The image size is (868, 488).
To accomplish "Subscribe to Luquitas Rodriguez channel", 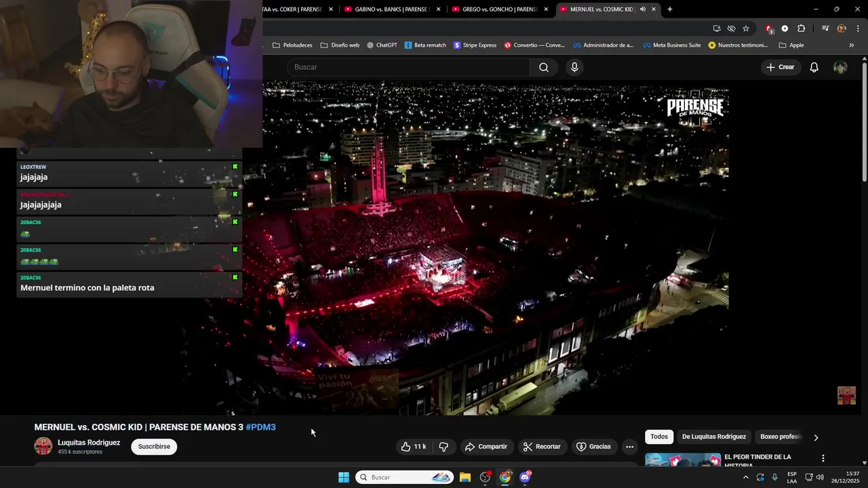I will [154, 447].
